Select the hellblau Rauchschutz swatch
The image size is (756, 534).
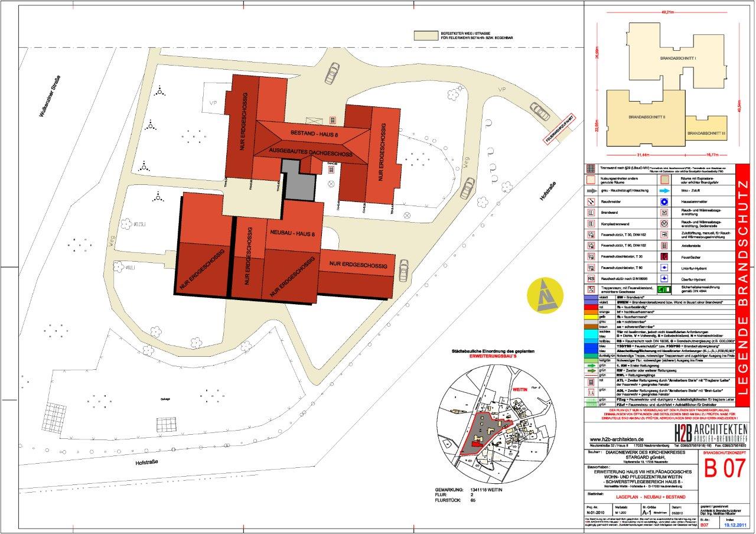pos(591,341)
